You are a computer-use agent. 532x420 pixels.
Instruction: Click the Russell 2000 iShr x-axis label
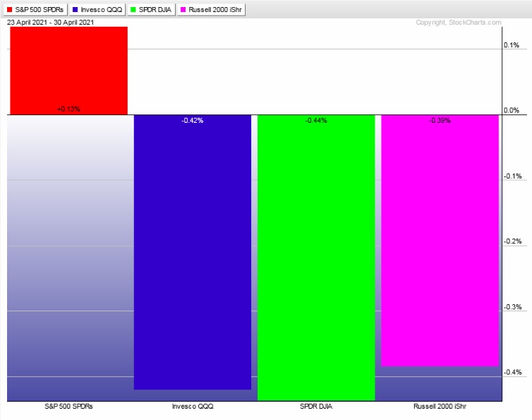(440, 407)
